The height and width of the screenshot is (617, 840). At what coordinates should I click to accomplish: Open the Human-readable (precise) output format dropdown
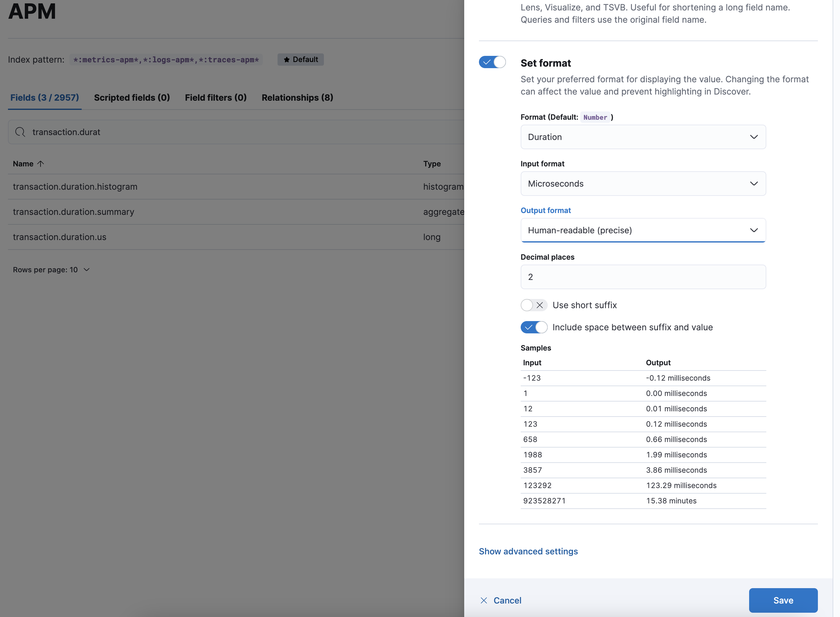[642, 230]
